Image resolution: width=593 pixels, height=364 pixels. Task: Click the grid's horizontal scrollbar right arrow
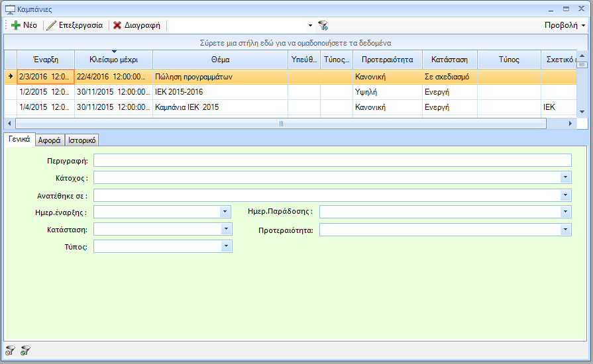tap(570, 124)
